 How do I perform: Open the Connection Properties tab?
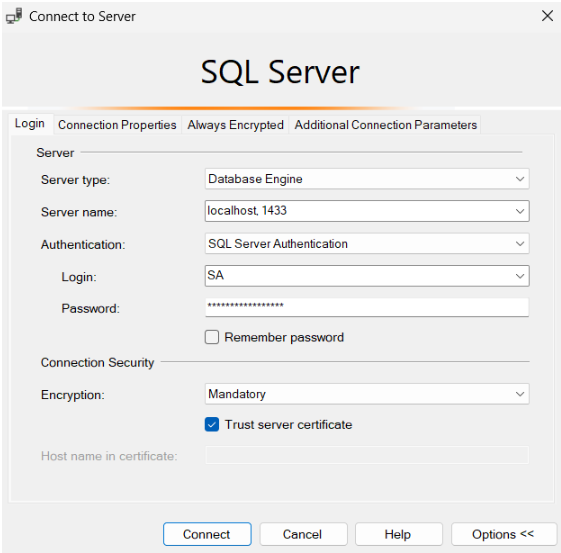pyautogui.click(x=117, y=125)
